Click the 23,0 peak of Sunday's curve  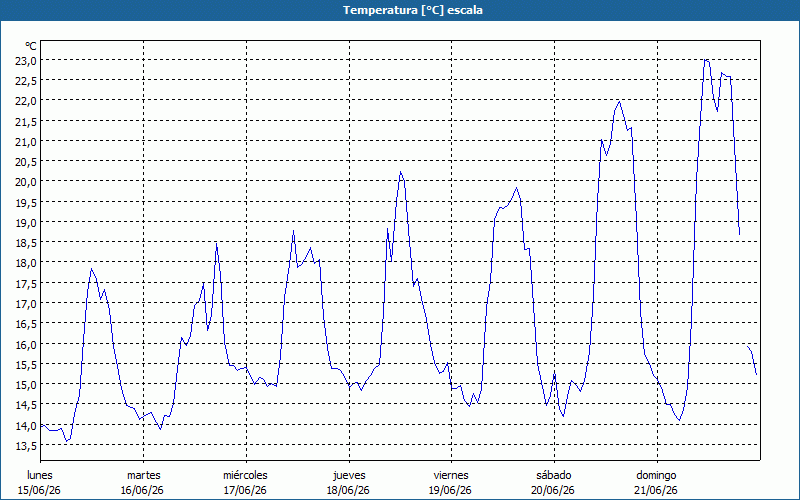pos(706,60)
